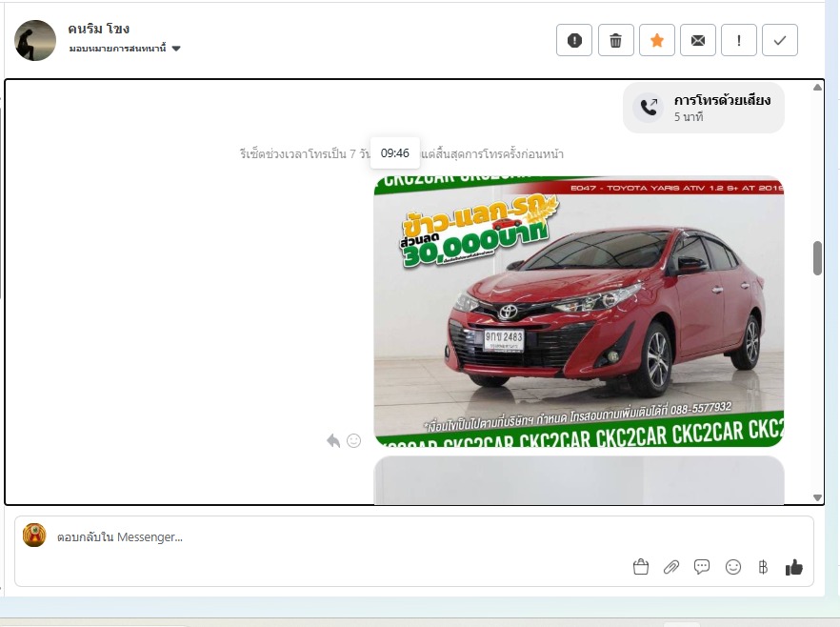
Task: Reply to the car image message
Action: pyautogui.click(x=333, y=440)
